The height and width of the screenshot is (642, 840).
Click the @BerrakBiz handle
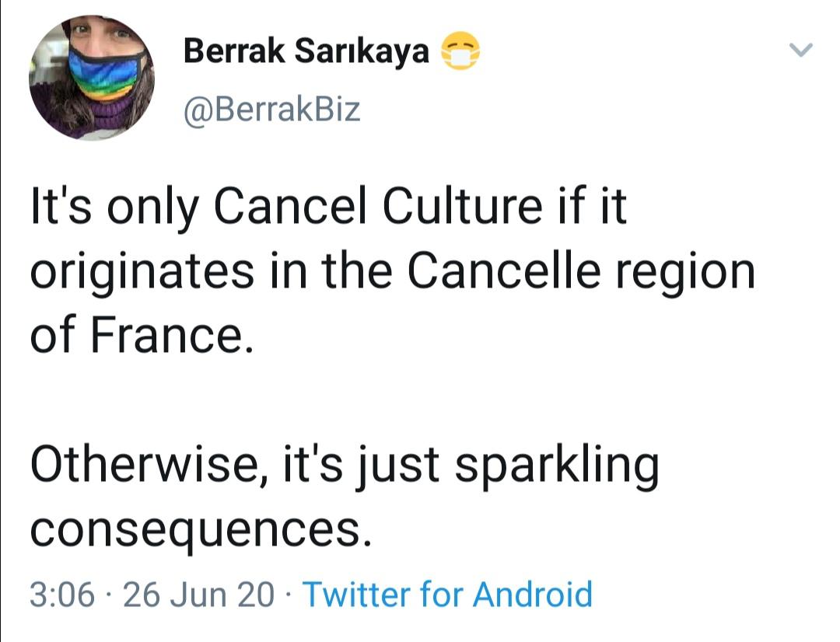tap(272, 109)
